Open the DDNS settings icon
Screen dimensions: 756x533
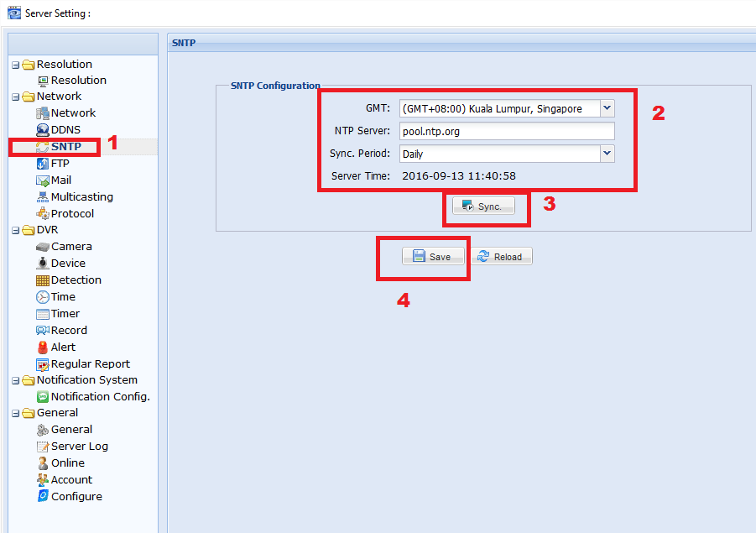click(43, 130)
